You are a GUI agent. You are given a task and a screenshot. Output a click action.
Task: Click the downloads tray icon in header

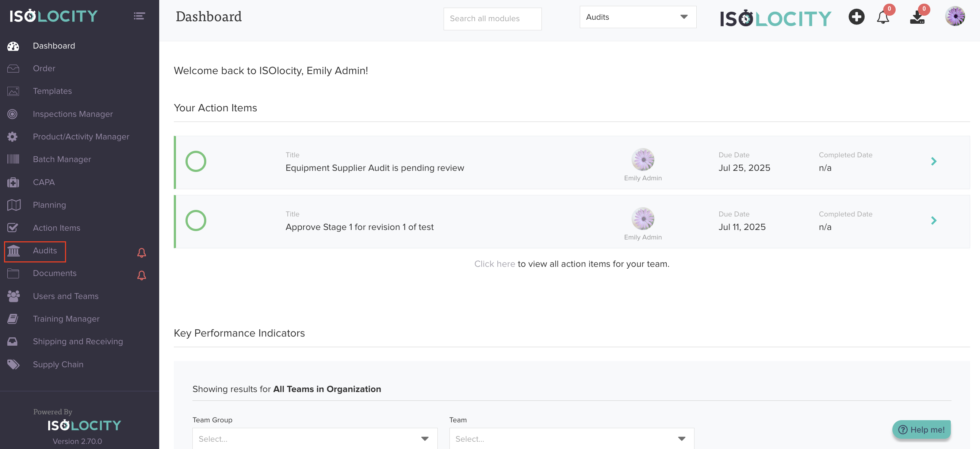click(x=917, y=18)
